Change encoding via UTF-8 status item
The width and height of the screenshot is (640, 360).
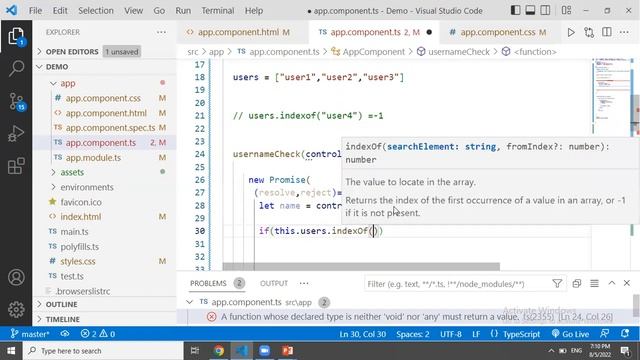(x=451, y=334)
